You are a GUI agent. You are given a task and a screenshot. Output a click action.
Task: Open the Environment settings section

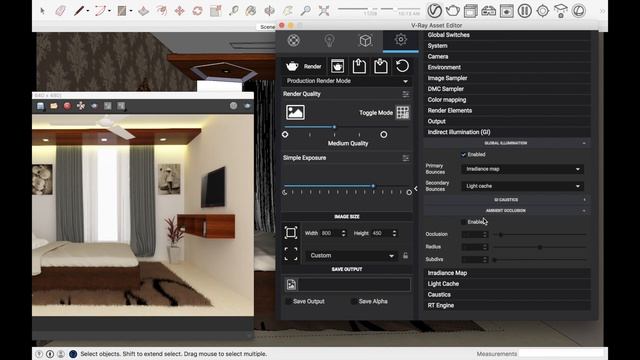[x=507, y=67]
